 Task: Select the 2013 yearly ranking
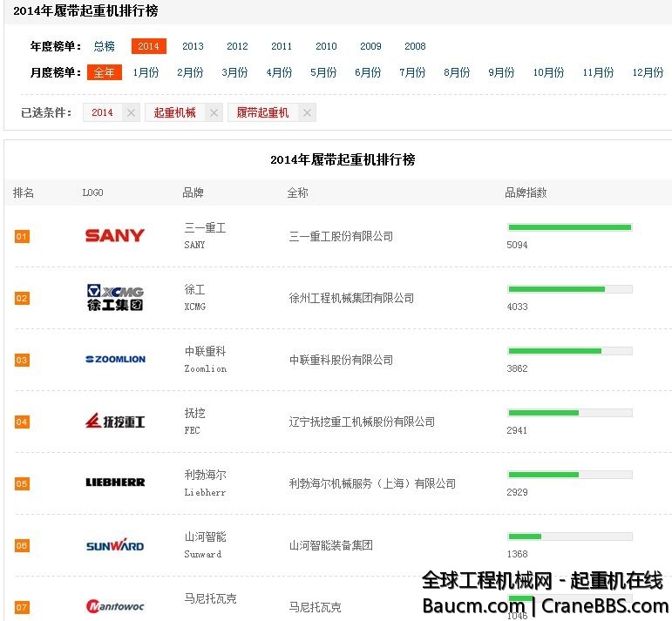193,46
